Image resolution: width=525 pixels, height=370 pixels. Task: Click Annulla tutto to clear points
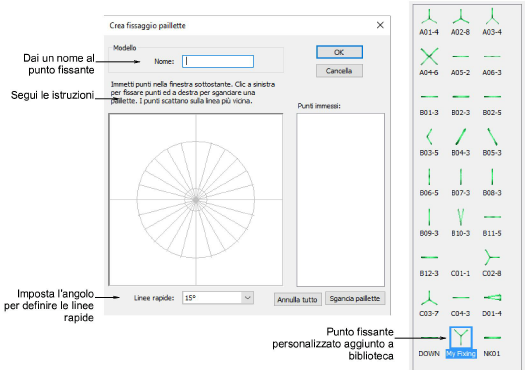297,300
